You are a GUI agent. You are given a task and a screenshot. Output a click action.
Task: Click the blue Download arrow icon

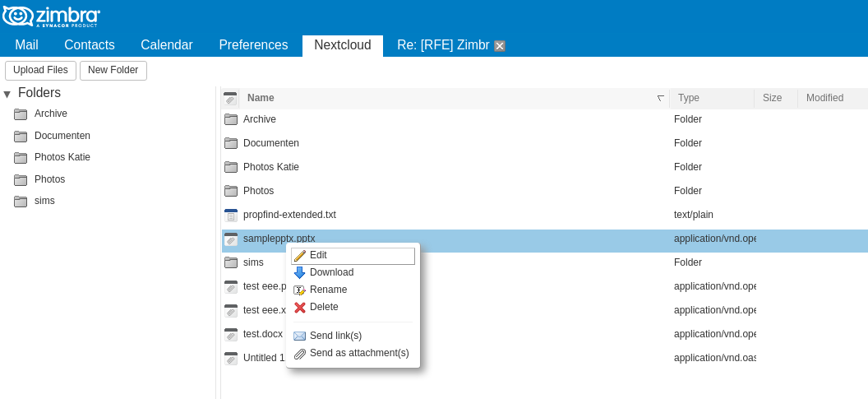[x=299, y=272]
